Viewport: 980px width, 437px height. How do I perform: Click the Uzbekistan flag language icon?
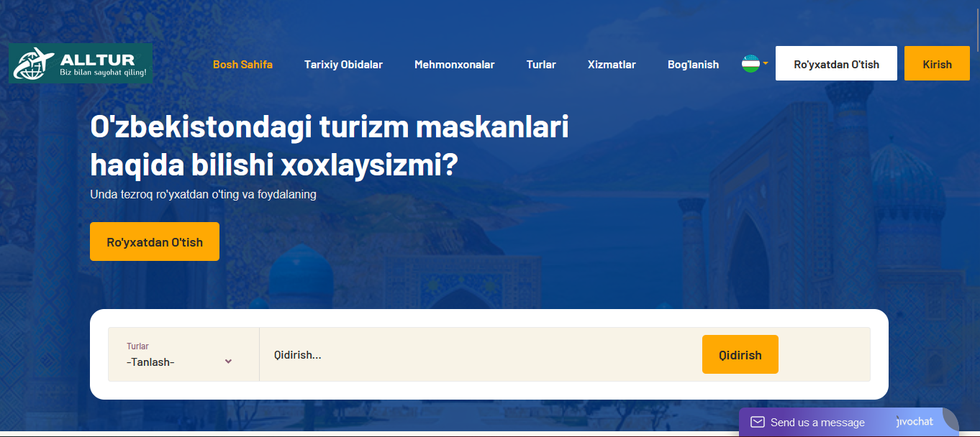pyautogui.click(x=750, y=64)
